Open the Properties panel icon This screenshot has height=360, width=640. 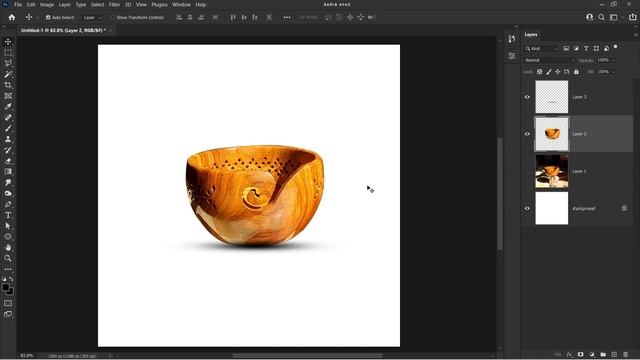point(512,56)
